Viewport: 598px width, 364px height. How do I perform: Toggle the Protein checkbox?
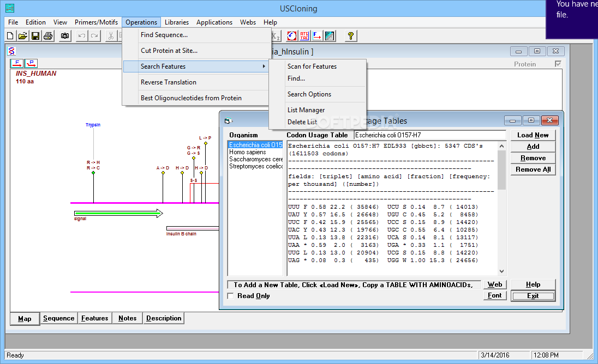pos(558,64)
